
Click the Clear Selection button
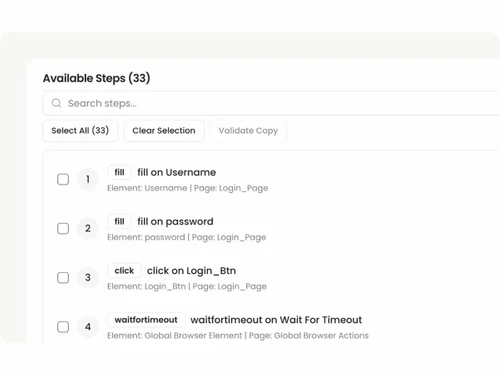coord(164,131)
